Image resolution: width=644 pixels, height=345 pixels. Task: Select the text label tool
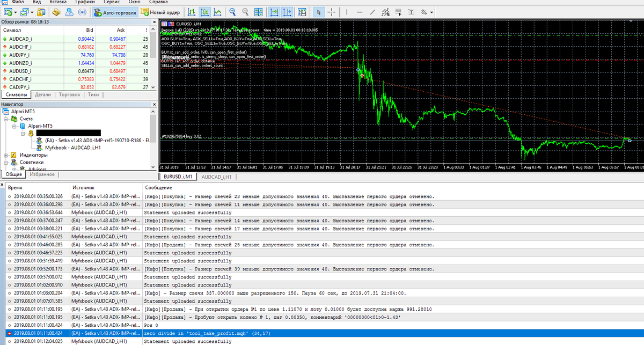[412, 12]
